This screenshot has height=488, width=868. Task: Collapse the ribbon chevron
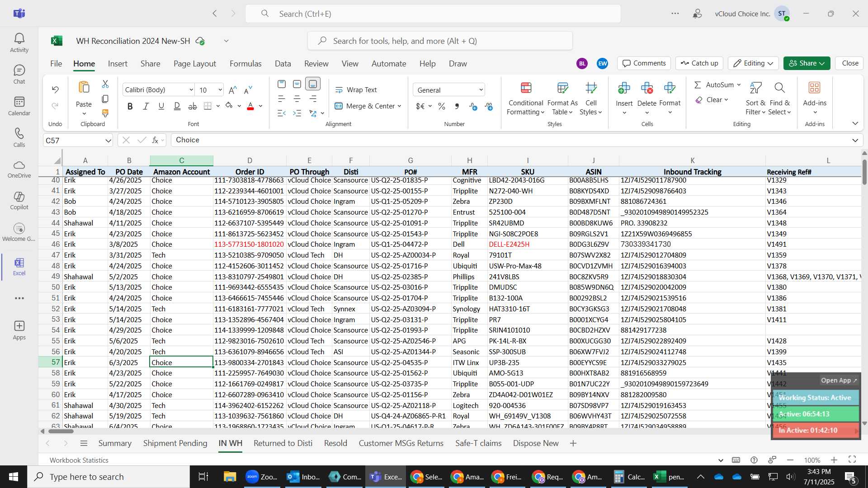pyautogui.click(x=855, y=123)
